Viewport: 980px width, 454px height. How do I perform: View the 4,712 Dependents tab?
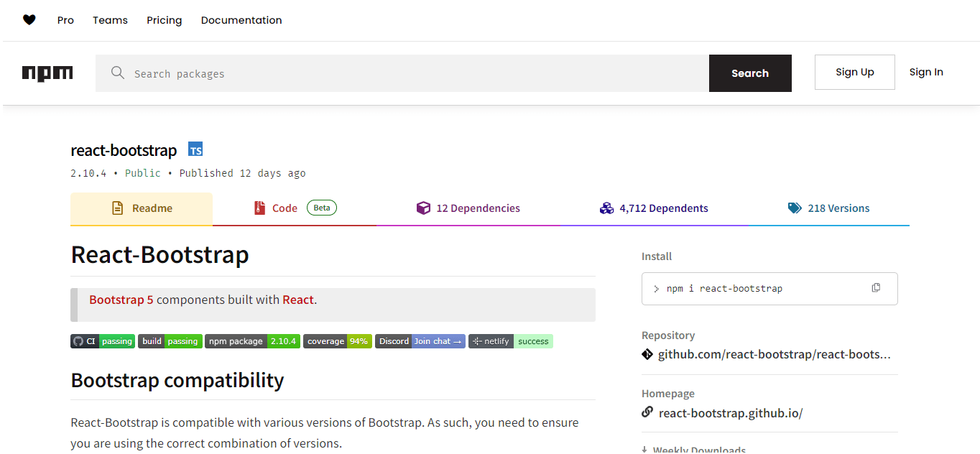654,208
